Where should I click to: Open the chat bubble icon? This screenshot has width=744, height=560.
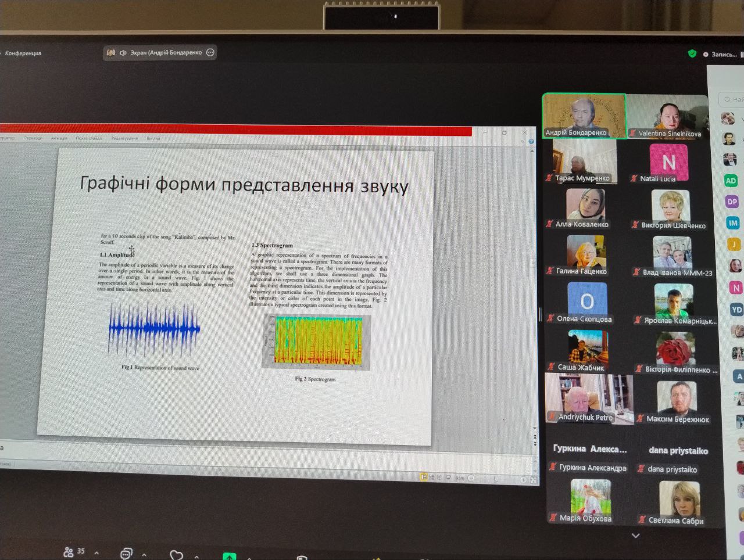pos(126,554)
